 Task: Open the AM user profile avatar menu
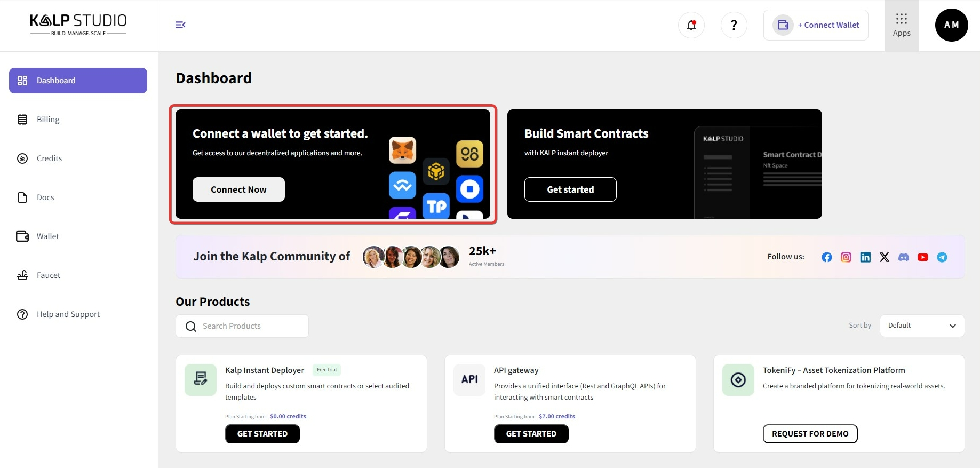(x=951, y=25)
